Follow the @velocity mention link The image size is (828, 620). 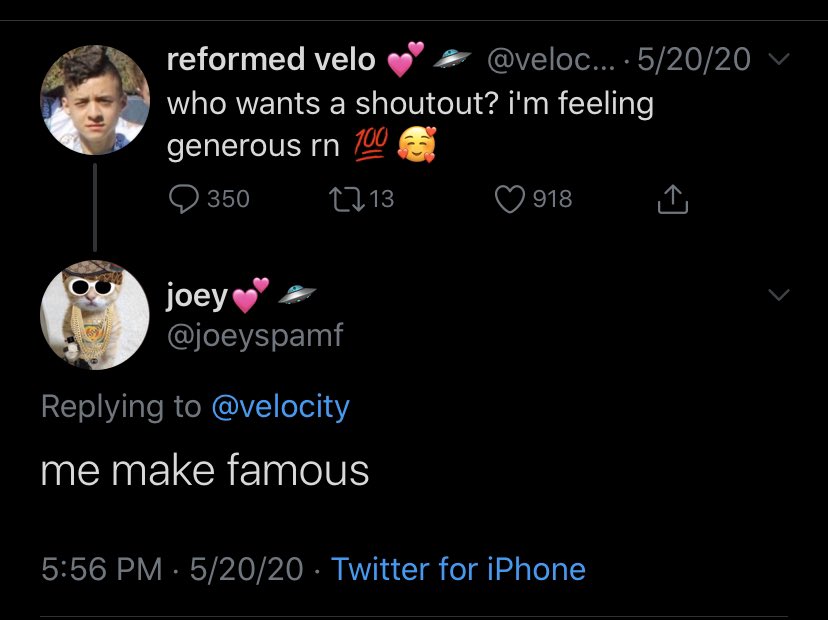[x=280, y=407]
